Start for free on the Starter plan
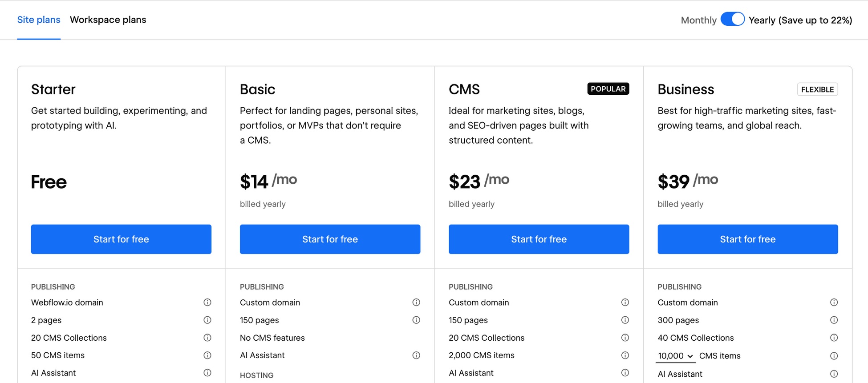The image size is (868, 383). click(x=121, y=239)
